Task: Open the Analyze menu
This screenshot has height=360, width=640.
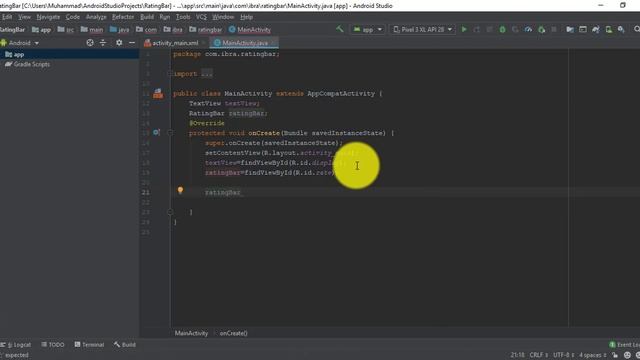Action: pos(96,17)
